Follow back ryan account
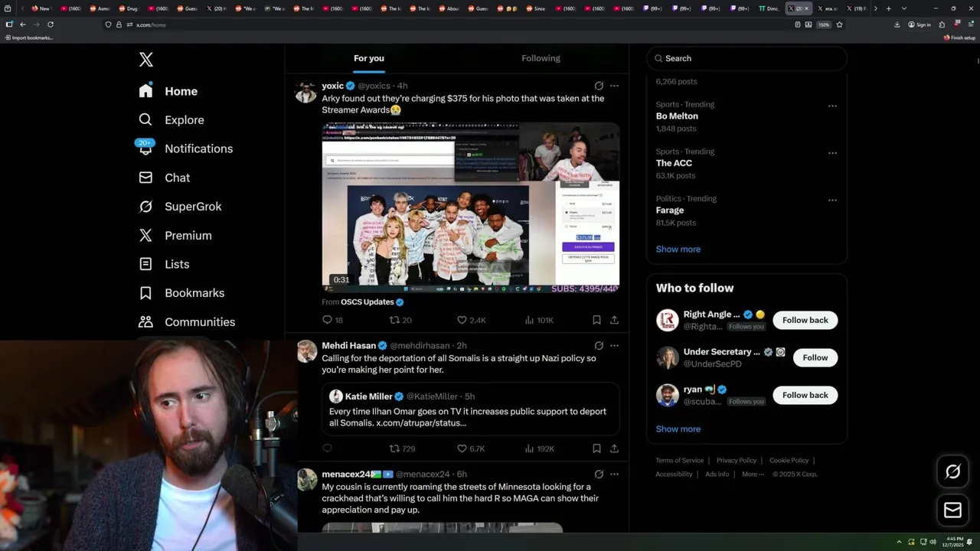 pyautogui.click(x=805, y=395)
